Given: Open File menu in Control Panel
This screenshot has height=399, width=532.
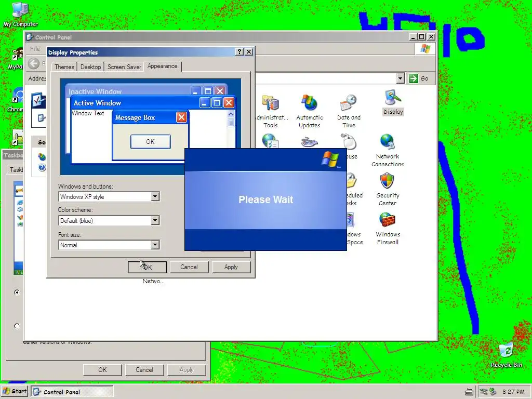Looking at the screenshot, I should click(x=35, y=49).
